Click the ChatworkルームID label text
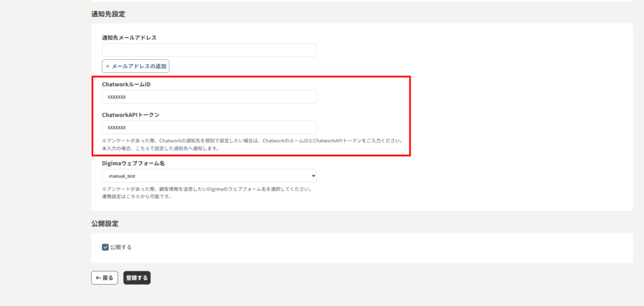This screenshot has width=644, height=306. (126, 84)
